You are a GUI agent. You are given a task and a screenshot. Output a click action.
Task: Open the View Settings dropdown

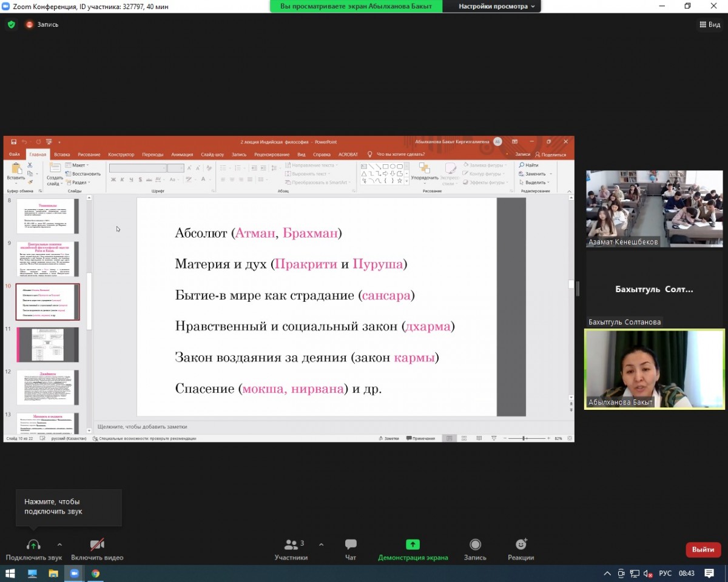click(x=497, y=7)
